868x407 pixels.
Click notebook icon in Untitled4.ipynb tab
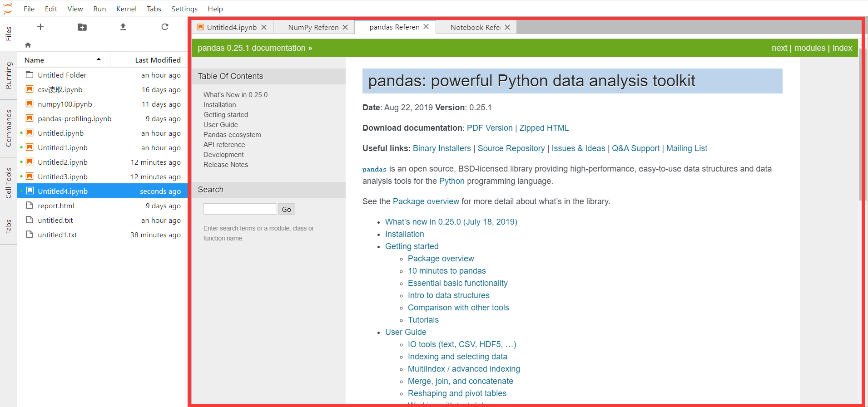tap(201, 27)
